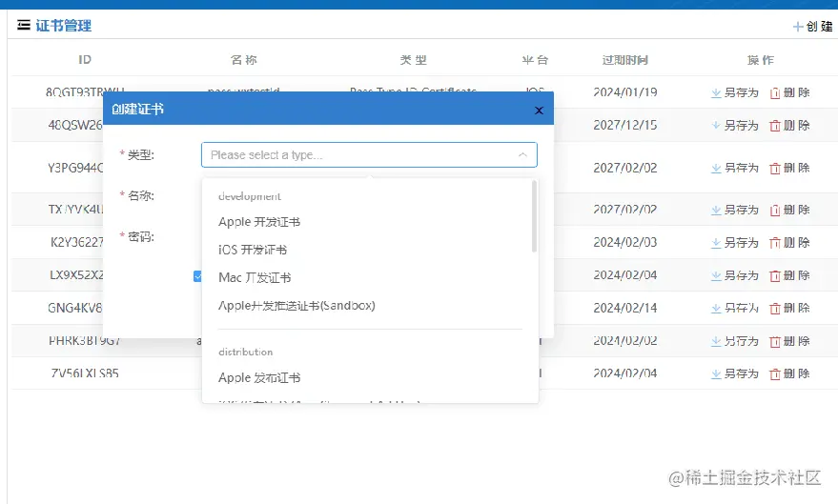Click download icon for 2024/02/04 row with LX9X52X2

(716, 276)
